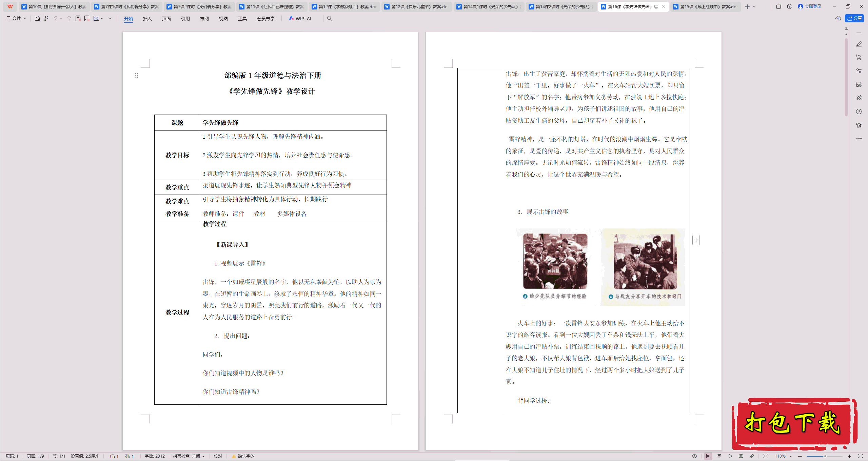Zoom out with the minus button
The image size is (868, 461).
(x=800, y=456)
